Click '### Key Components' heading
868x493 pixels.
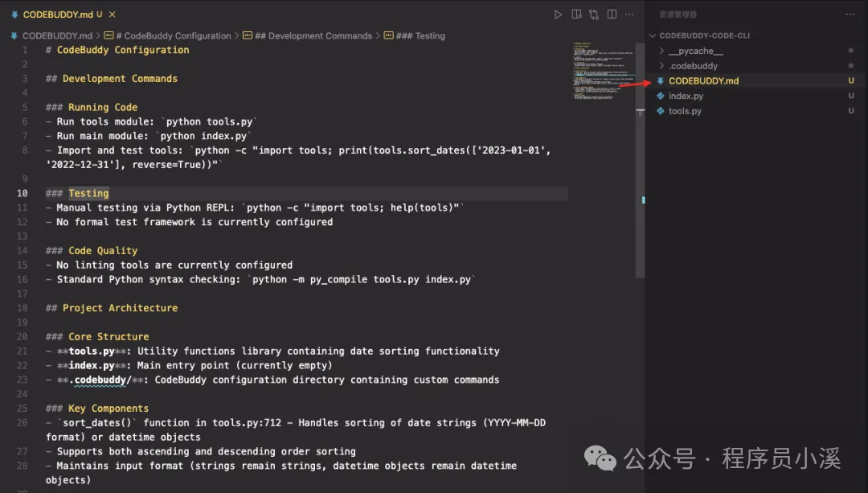pos(97,409)
